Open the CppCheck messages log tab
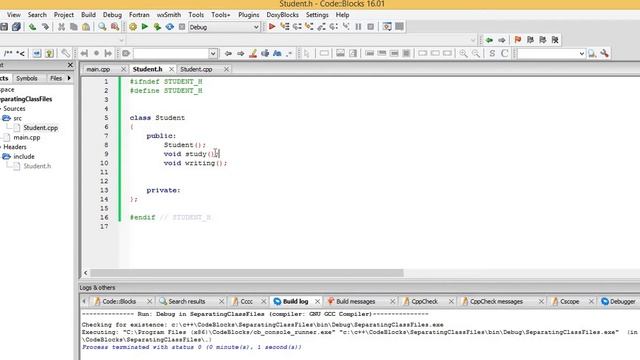The height and width of the screenshot is (360, 640). (x=496, y=301)
